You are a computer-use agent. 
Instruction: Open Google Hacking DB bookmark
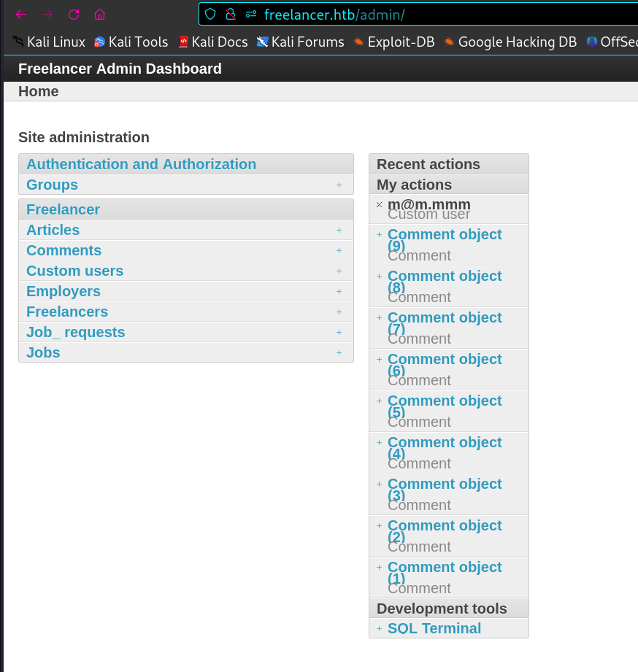pos(510,42)
